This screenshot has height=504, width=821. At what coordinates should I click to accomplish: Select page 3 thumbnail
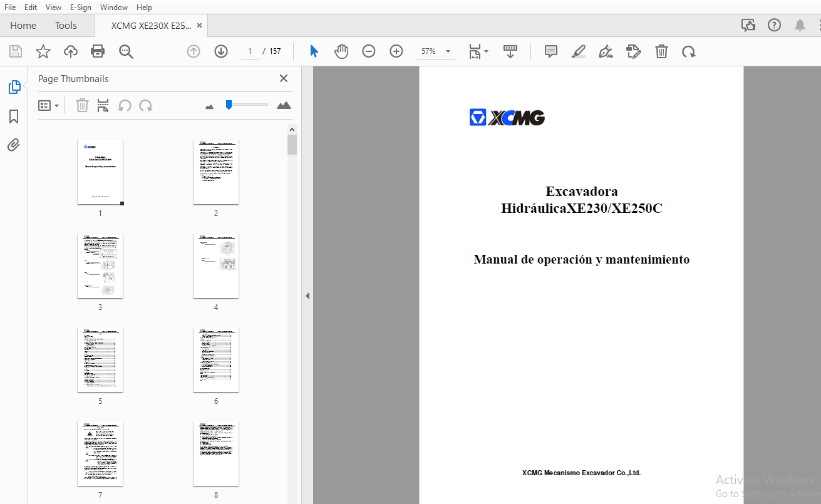tap(100, 265)
